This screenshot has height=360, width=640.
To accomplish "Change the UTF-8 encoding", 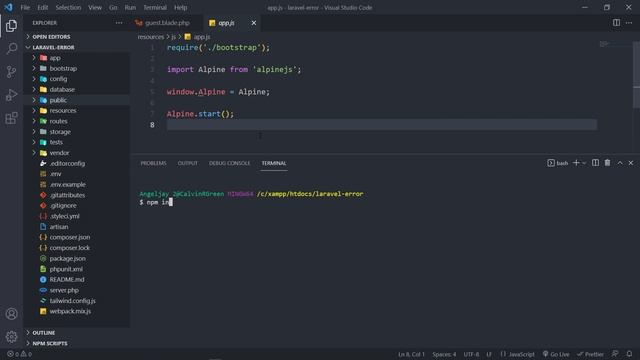I will [471, 354].
